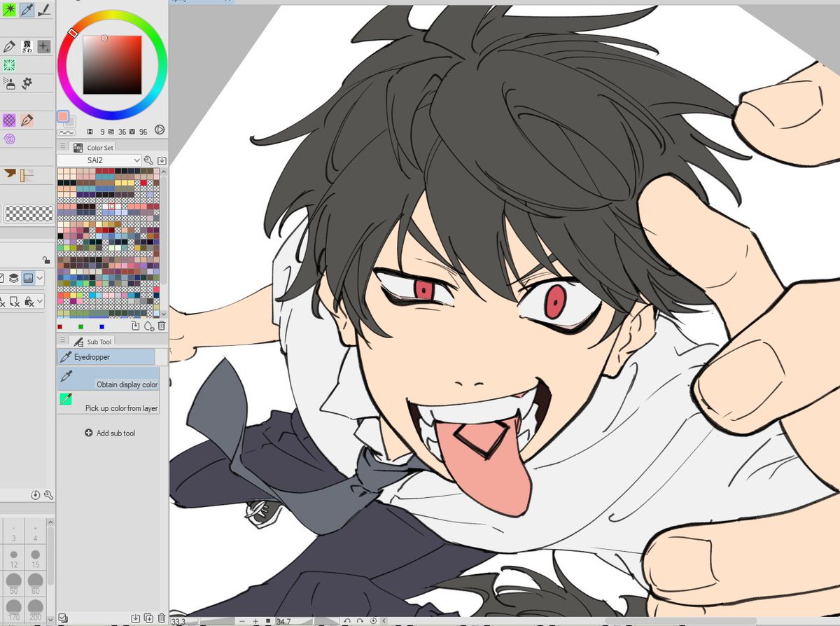Delete selected color with trash icon
Screen dimensions: 840x626
[x=162, y=326]
